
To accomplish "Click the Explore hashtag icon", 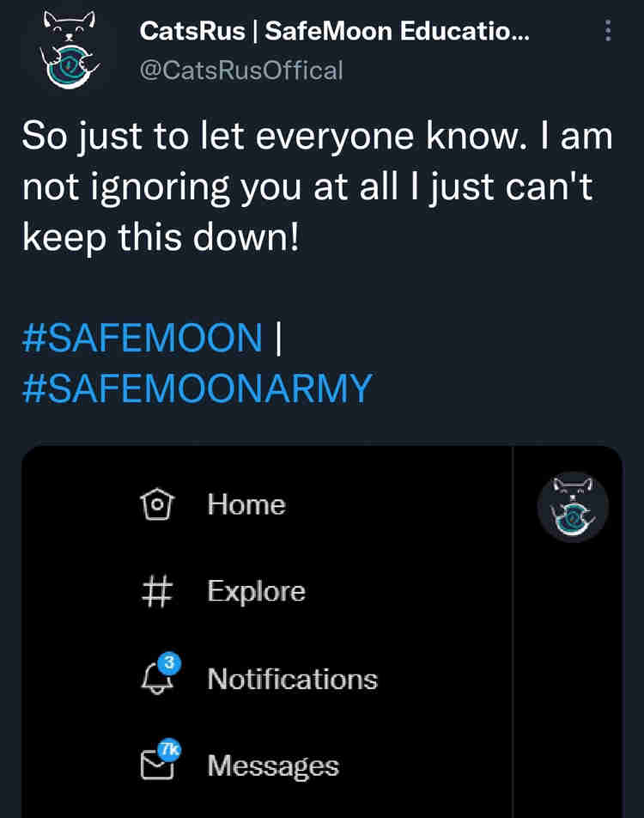I will [156, 591].
